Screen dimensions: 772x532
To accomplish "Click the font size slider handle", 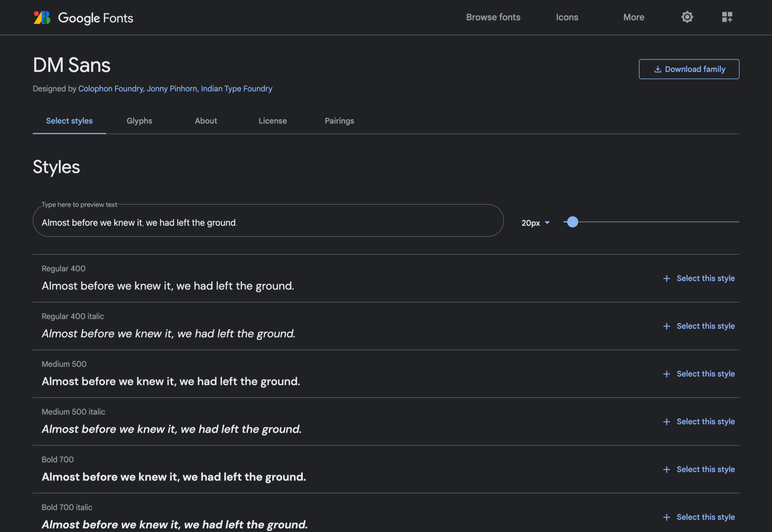I will (572, 222).
